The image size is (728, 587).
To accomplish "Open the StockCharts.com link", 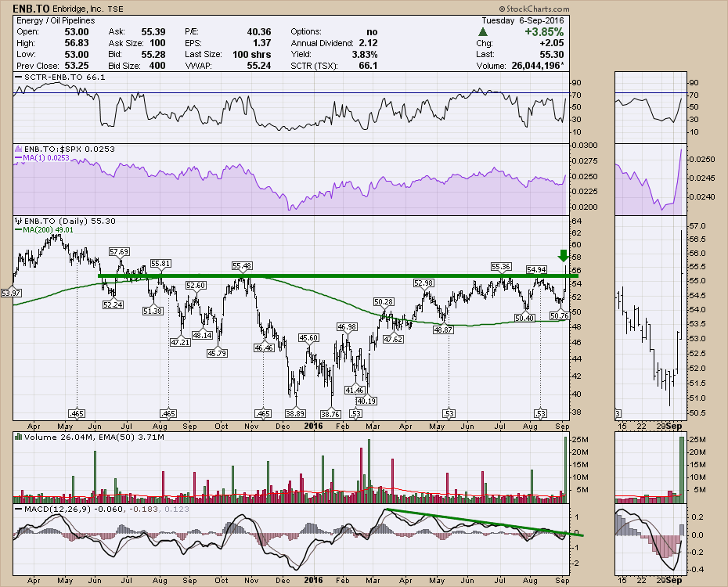I will click(535, 9).
